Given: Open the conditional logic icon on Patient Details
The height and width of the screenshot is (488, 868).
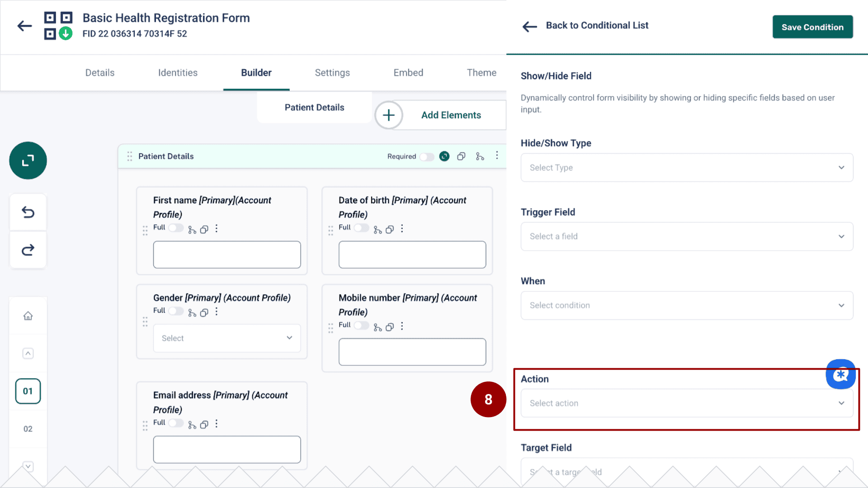Looking at the screenshot, I should click(x=480, y=156).
